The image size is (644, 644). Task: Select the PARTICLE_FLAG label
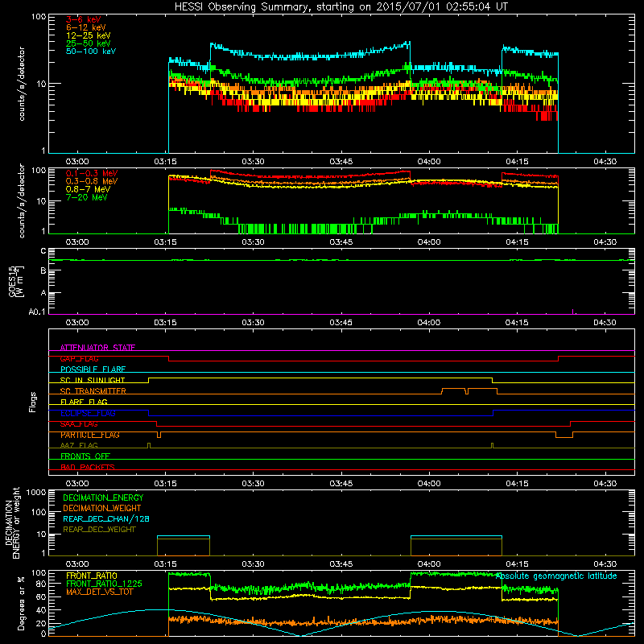pos(90,435)
